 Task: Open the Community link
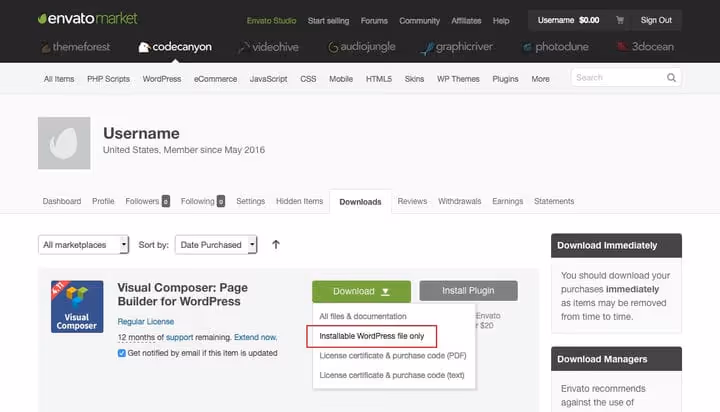pos(419,21)
